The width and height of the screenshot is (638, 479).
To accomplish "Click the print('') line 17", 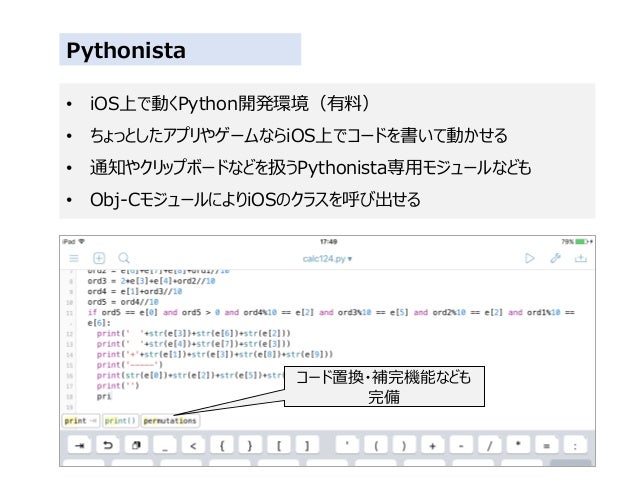I will point(118,385).
